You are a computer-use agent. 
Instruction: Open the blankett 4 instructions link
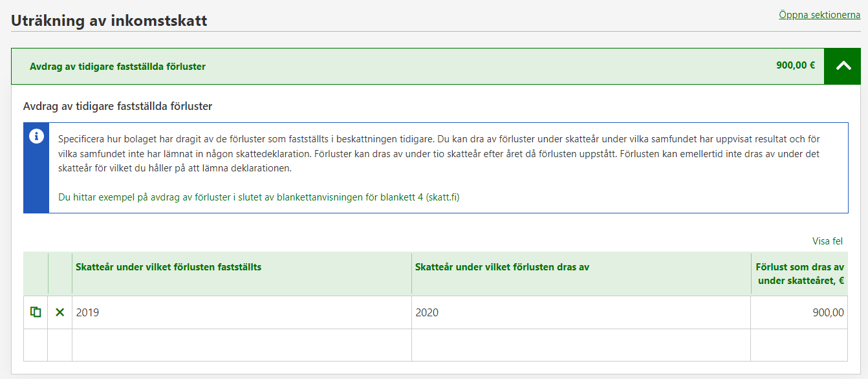click(x=259, y=198)
